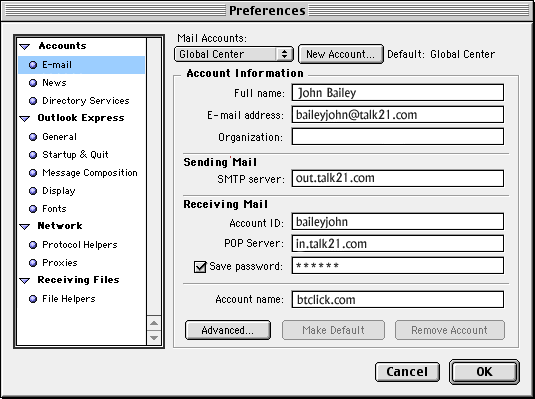Collapse the Network section triangle
The width and height of the screenshot is (535, 399).
[x=25, y=226]
